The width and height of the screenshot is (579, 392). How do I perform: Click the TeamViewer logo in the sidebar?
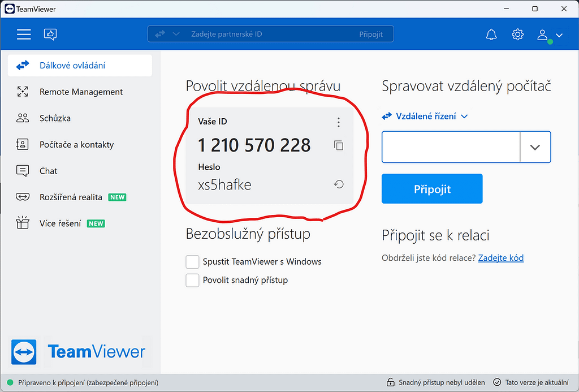click(x=78, y=352)
